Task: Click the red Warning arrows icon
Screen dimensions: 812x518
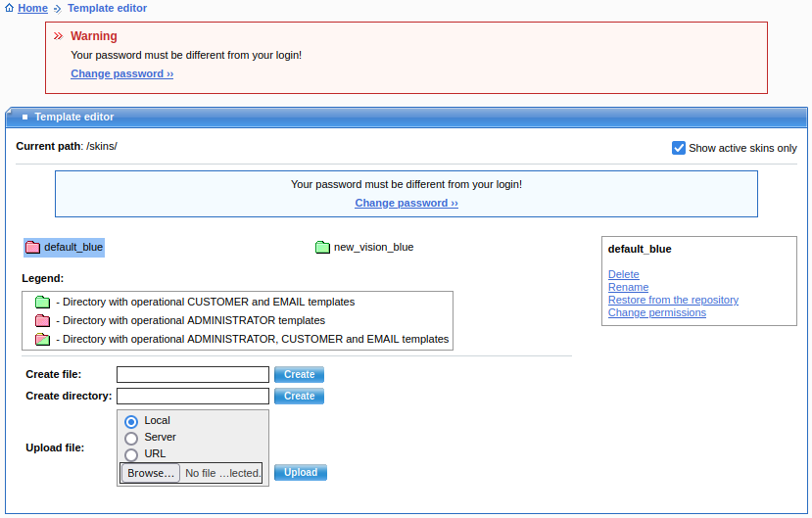Action: (58, 36)
